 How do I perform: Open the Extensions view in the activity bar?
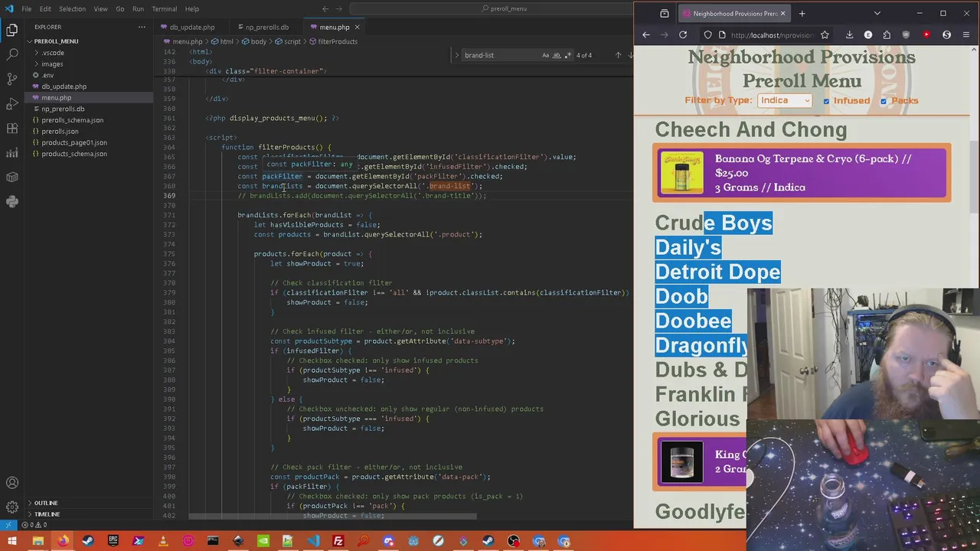[12, 128]
